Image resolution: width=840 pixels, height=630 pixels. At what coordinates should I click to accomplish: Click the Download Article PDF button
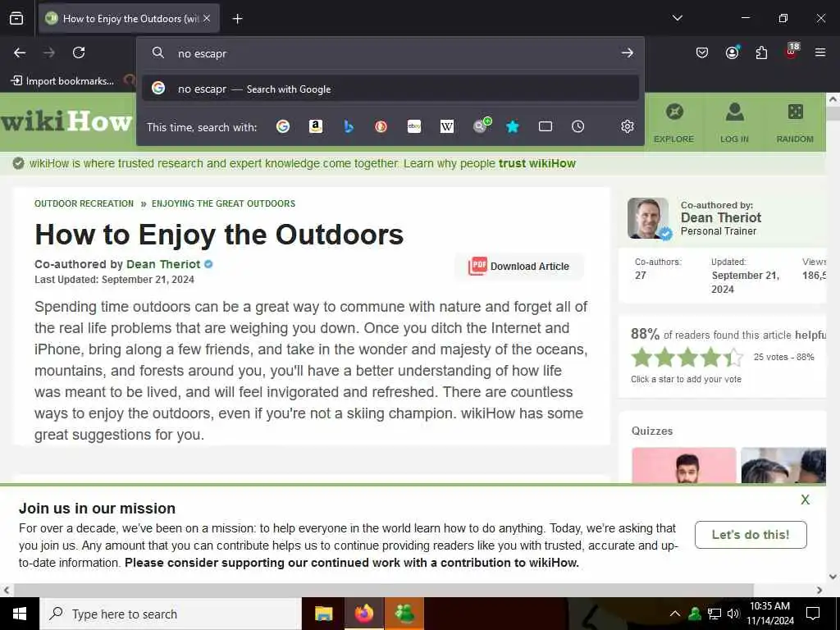pyautogui.click(x=518, y=267)
